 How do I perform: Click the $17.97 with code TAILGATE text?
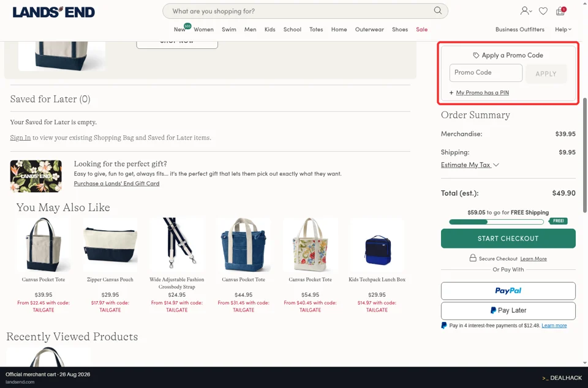click(110, 307)
